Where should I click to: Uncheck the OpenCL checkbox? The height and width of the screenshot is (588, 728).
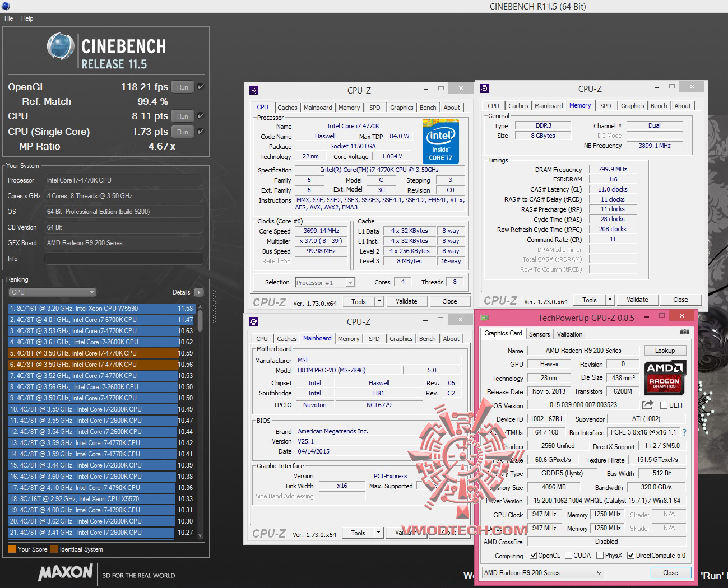(534, 556)
